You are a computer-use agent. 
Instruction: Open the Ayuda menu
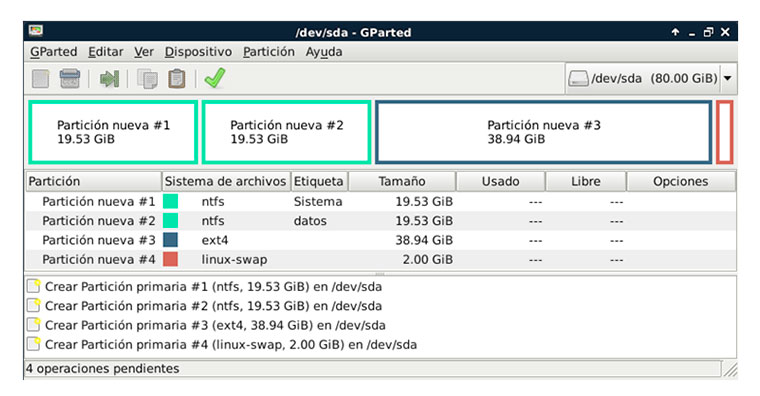pyautogui.click(x=324, y=52)
